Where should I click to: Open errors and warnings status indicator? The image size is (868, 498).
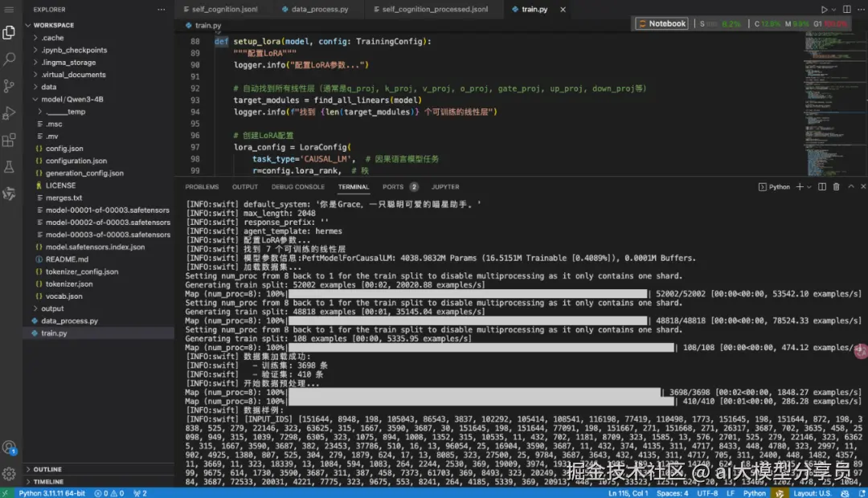pos(109,493)
